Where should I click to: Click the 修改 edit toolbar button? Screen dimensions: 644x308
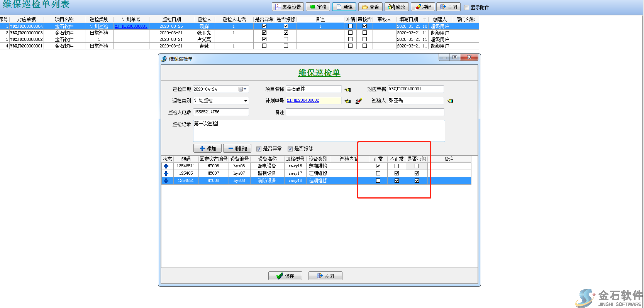coord(397,7)
